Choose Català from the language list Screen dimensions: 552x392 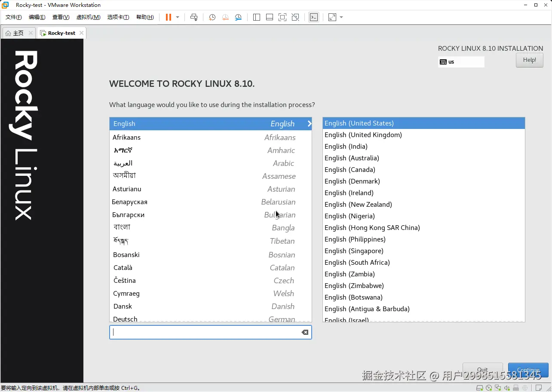(211, 268)
